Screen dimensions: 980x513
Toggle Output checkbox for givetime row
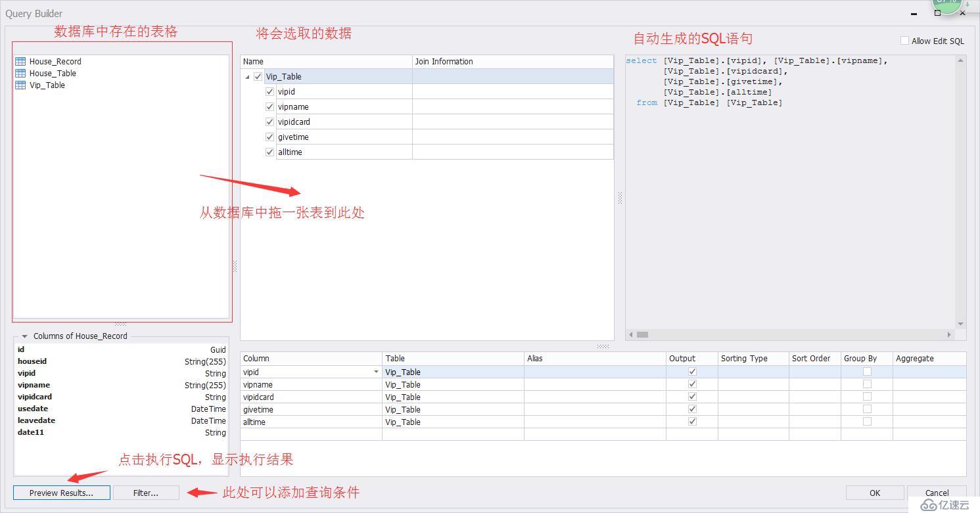coord(692,409)
